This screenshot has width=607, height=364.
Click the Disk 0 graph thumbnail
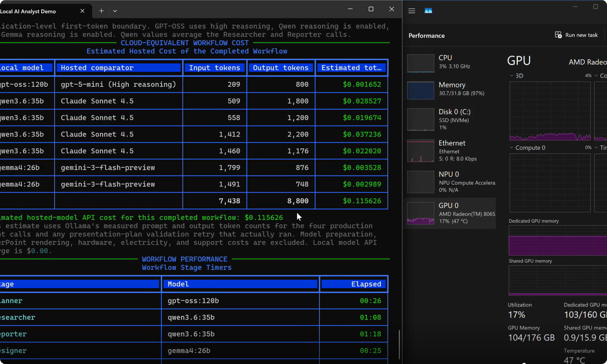[x=420, y=120]
